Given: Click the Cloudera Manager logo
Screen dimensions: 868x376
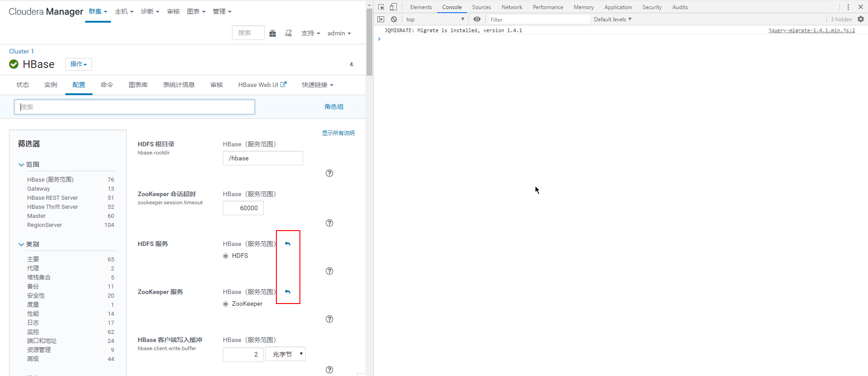Looking at the screenshot, I should [x=46, y=11].
